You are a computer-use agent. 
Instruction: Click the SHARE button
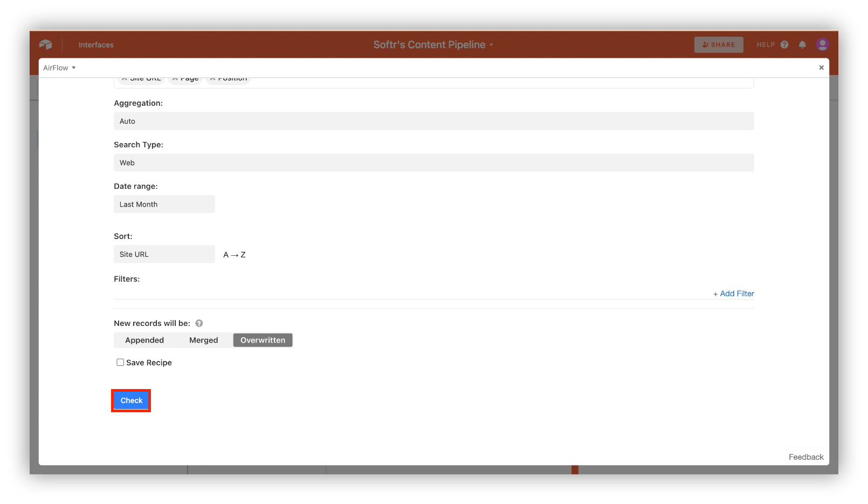click(719, 45)
